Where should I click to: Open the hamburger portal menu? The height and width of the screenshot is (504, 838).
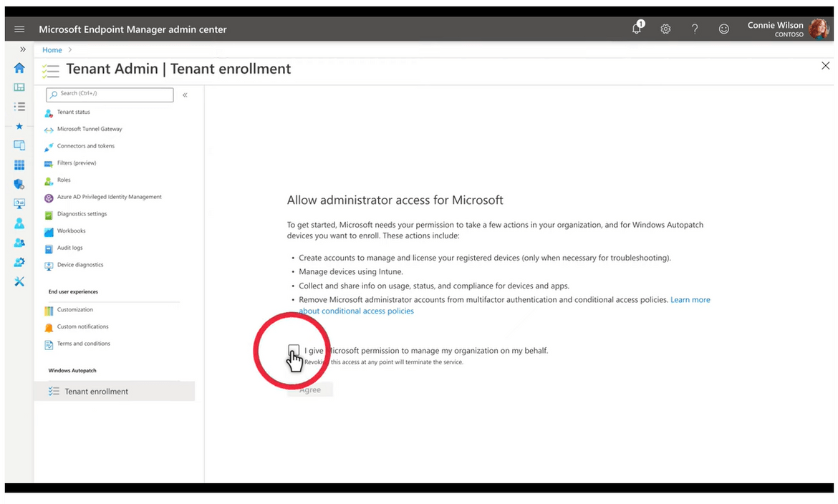point(19,29)
